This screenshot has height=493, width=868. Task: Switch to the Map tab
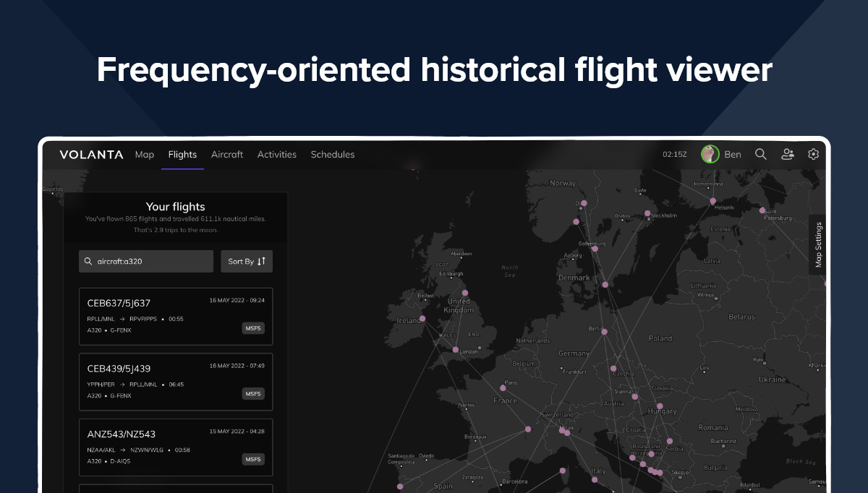[144, 154]
